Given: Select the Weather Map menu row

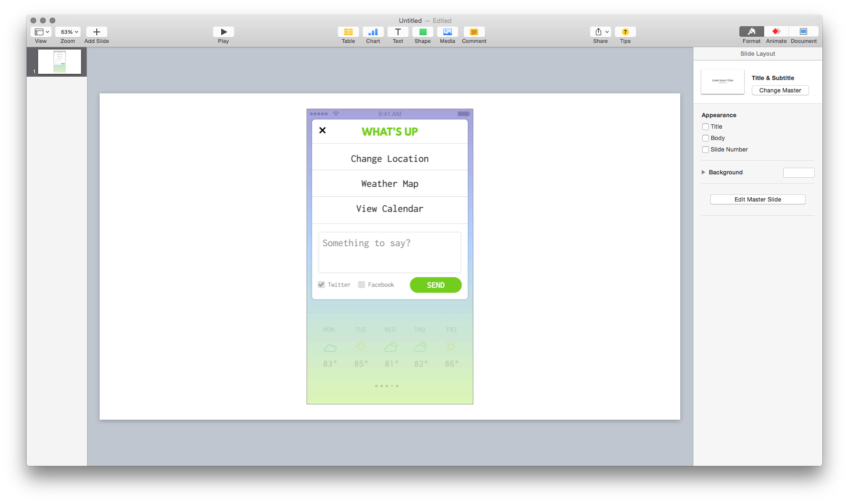Looking at the screenshot, I should point(389,183).
